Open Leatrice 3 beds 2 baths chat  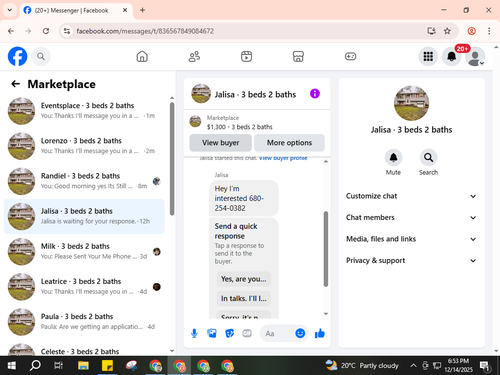click(84, 287)
